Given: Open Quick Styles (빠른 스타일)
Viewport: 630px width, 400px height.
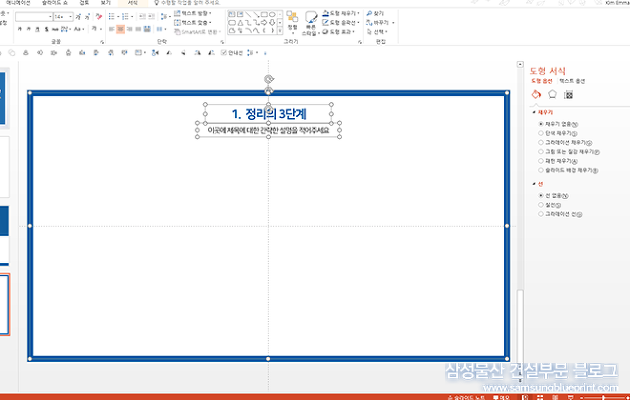Looking at the screenshot, I should point(311,23).
